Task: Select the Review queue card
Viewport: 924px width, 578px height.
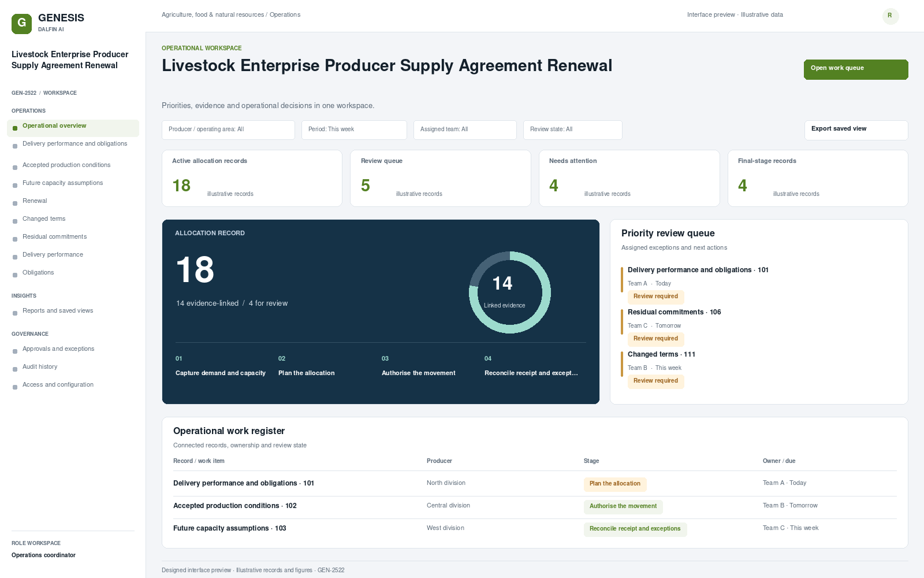Action: (441, 178)
